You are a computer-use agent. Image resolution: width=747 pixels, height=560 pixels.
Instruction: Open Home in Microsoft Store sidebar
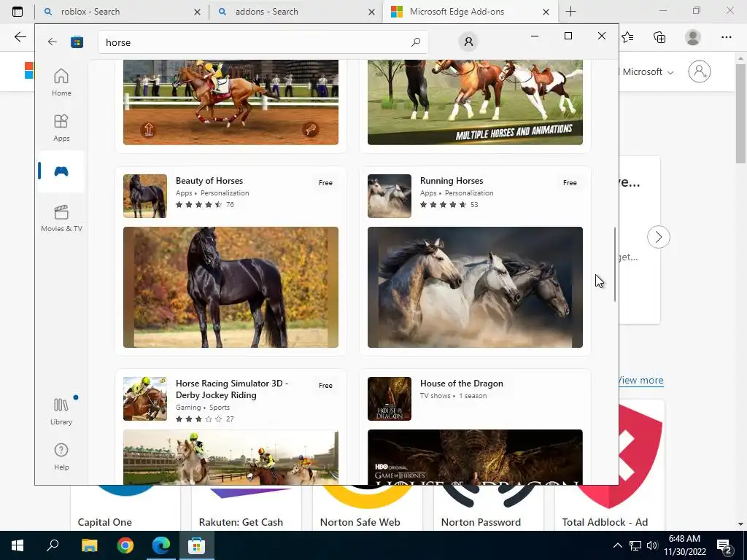pyautogui.click(x=61, y=82)
